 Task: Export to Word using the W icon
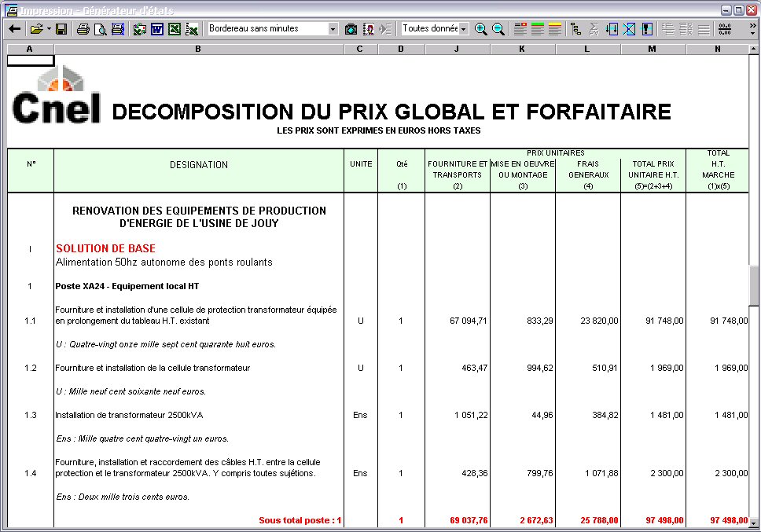pos(156,29)
